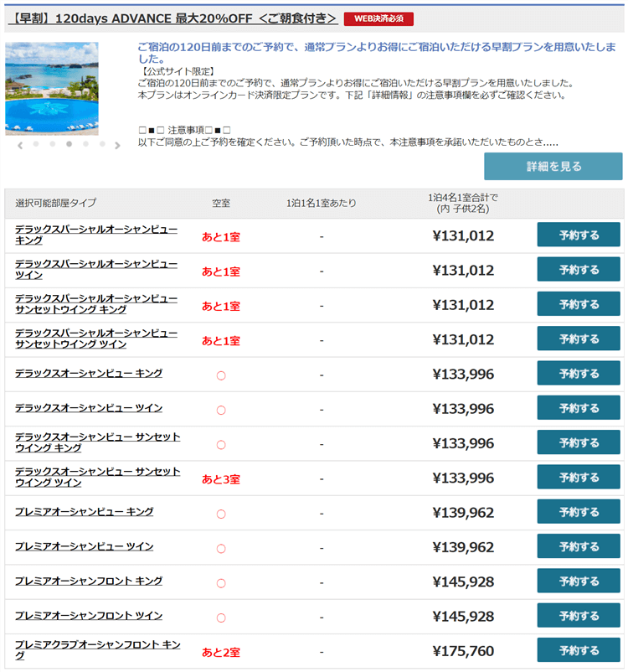Open プレミアオーシャンフロント キング room link
The image size is (628, 672).
coord(89,581)
